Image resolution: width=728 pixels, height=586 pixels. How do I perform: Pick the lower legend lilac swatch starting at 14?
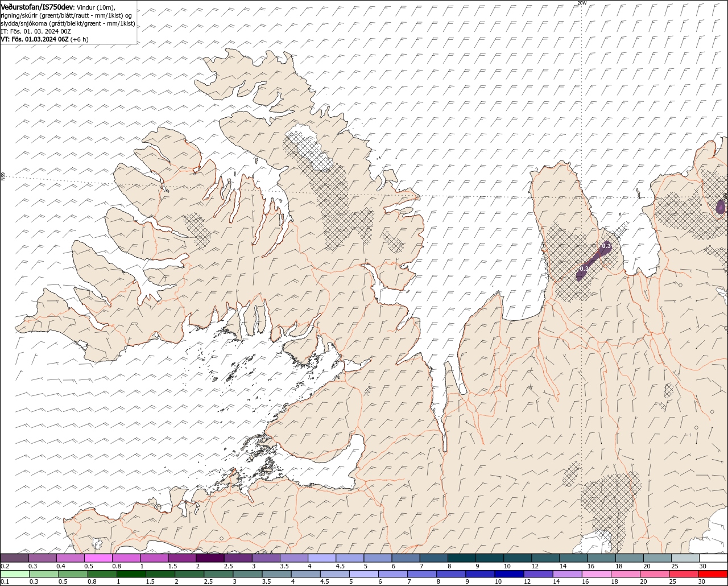click(568, 574)
